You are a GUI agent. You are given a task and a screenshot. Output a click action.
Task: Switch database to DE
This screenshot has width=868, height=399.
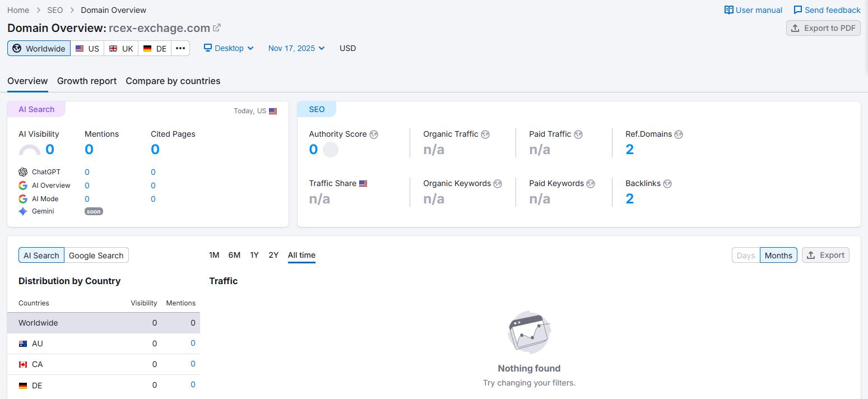point(155,48)
